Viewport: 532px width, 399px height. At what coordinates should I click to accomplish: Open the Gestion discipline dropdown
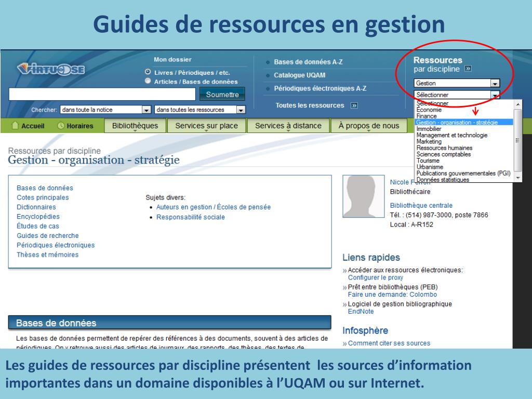coord(457,83)
